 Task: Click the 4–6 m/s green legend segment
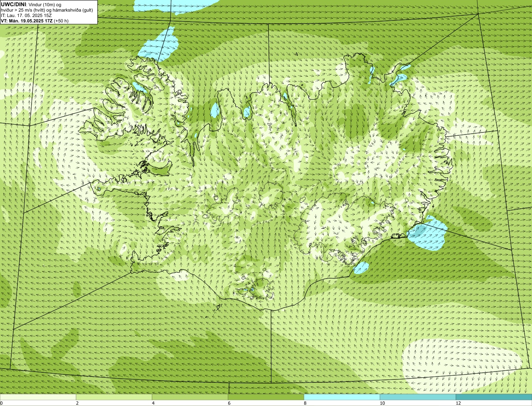pos(190,397)
